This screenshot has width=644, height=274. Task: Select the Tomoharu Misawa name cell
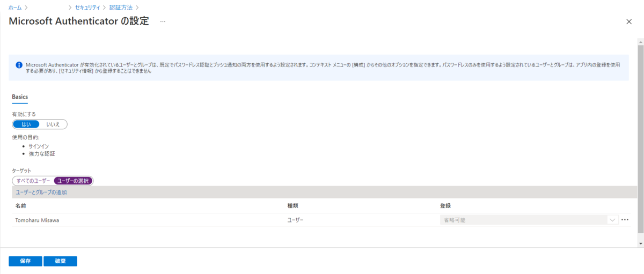point(37,220)
